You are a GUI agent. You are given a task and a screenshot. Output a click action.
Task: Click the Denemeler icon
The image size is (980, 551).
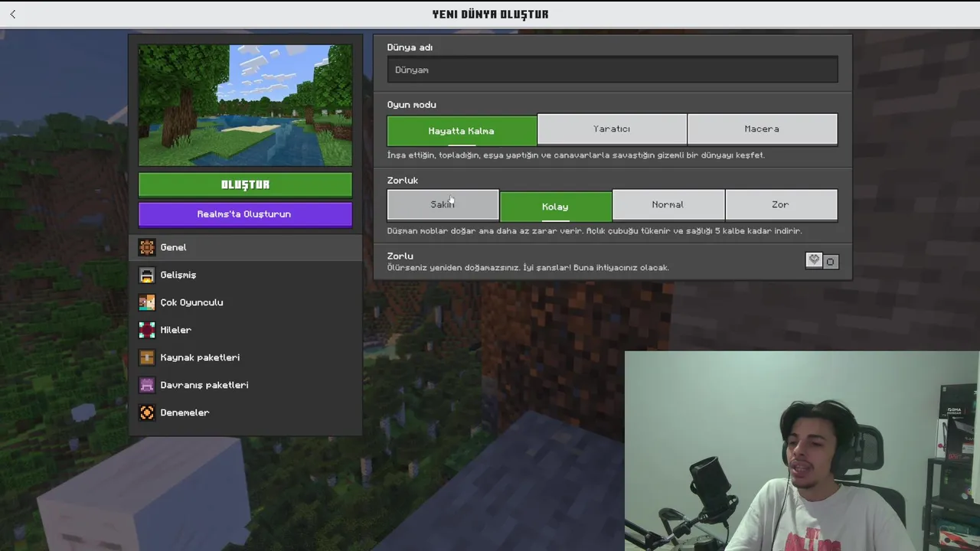click(x=147, y=412)
